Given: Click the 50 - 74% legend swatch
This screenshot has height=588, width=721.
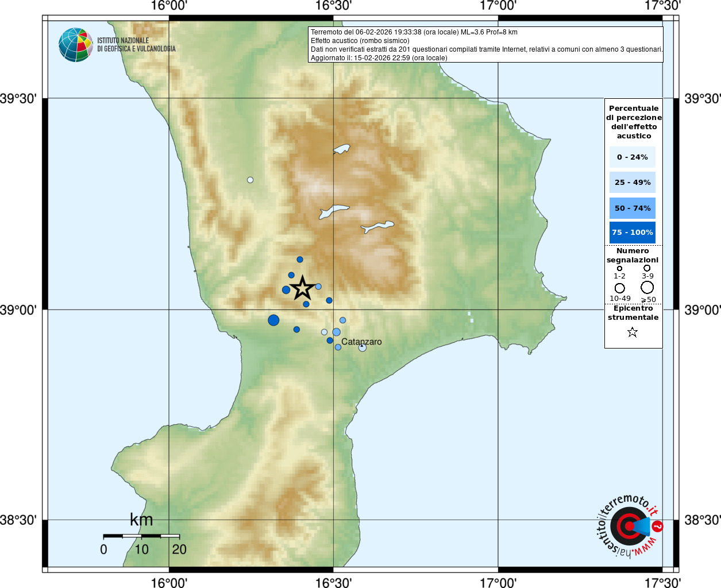Looking at the screenshot, I should click(632, 208).
